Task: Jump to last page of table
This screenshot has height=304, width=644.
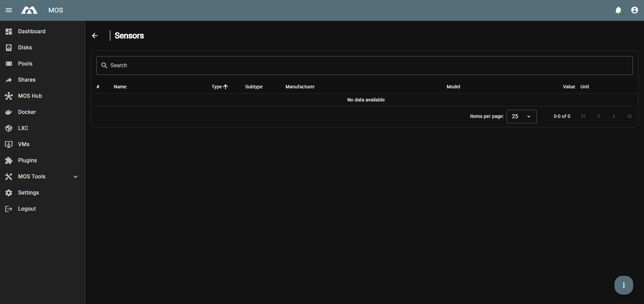Action: click(x=629, y=116)
